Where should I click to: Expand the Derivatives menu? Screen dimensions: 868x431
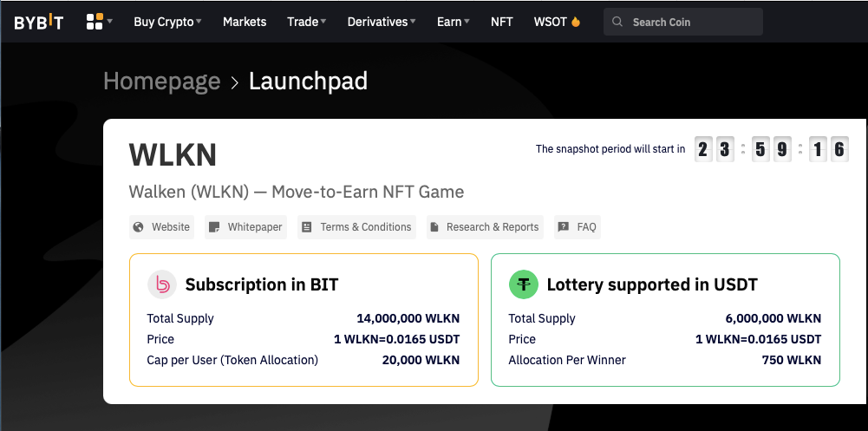382,22
